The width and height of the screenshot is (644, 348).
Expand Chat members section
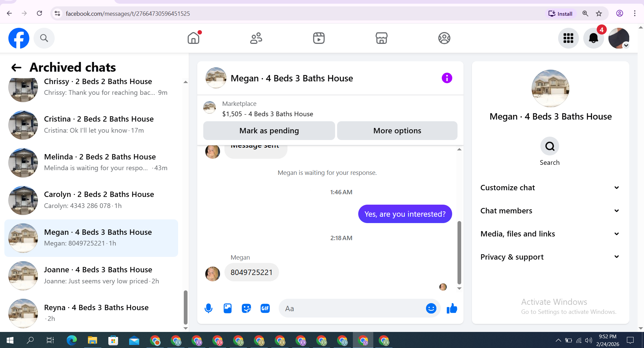pyautogui.click(x=550, y=211)
